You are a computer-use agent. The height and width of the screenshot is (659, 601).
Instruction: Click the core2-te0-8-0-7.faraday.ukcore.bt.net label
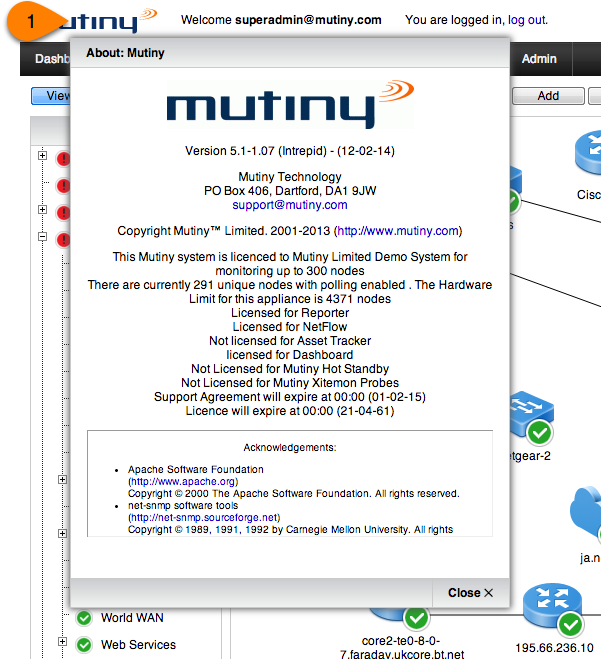coord(402,648)
